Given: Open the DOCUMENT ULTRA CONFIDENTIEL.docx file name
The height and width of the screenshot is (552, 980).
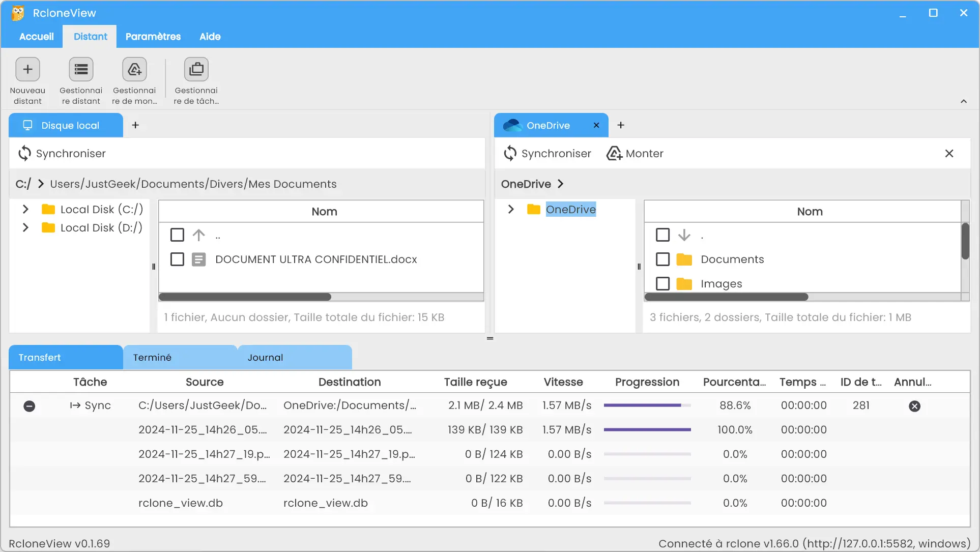Looking at the screenshot, I should point(316,259).
